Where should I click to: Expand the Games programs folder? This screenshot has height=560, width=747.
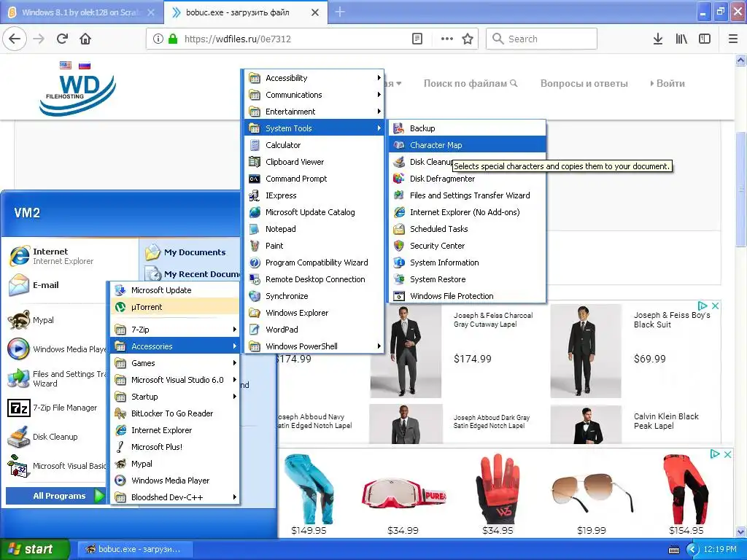click(x=175, y=363)
